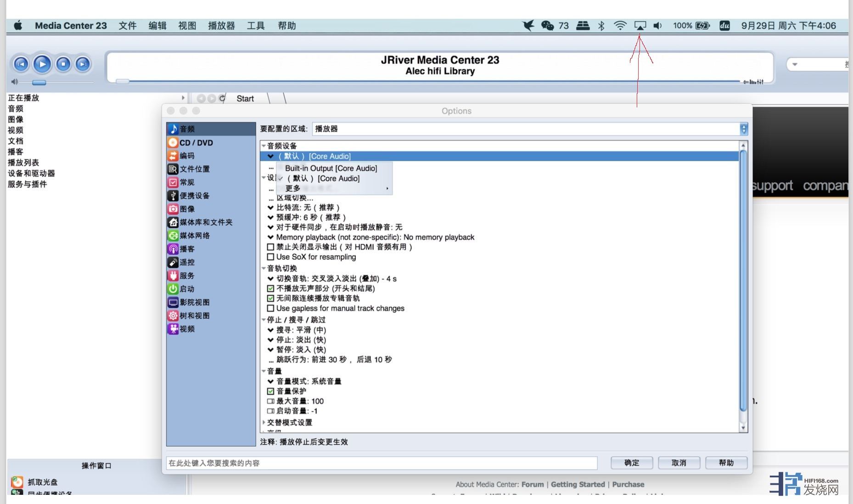Enable Use SoX for resampling checkbox

pyautogui.click(x=271, y=257)
